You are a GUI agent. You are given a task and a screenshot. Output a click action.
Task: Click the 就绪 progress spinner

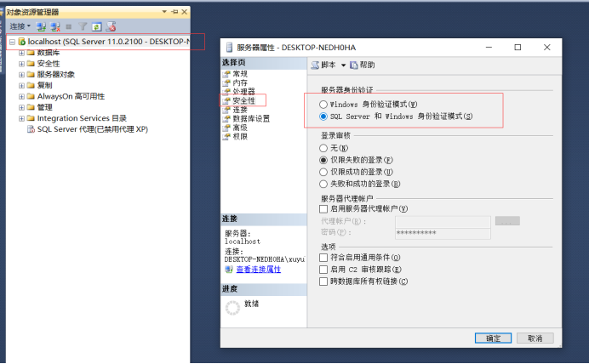coord(232,308)
